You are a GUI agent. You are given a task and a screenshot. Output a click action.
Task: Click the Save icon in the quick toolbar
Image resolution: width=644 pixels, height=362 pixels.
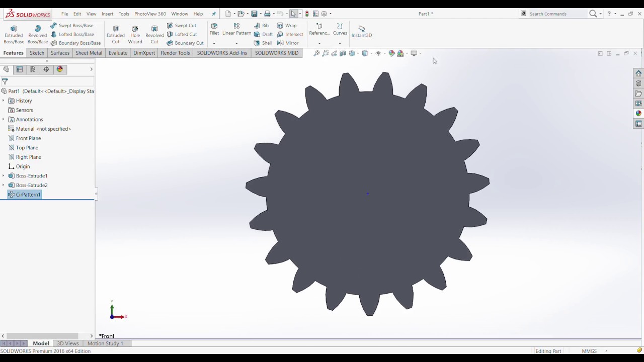(254, 14)
